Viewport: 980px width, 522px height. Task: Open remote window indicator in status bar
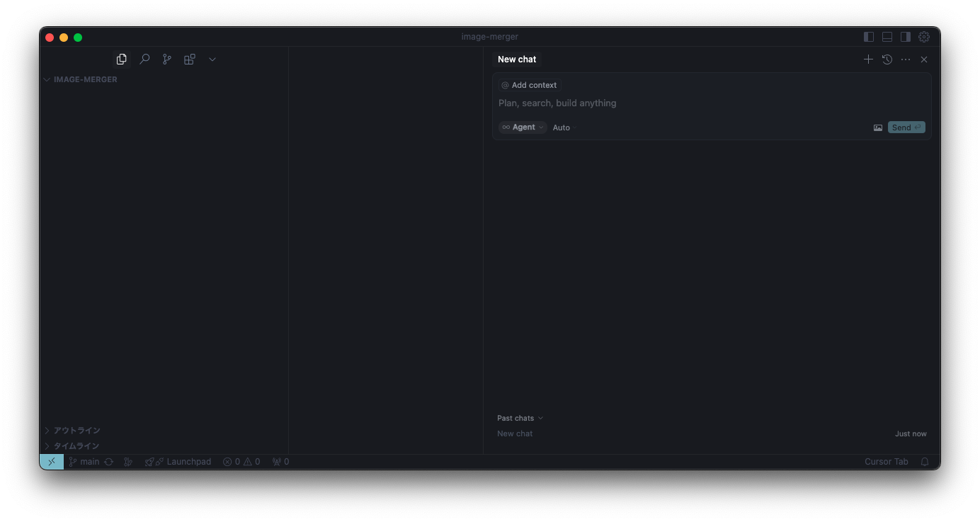point(52,462)
